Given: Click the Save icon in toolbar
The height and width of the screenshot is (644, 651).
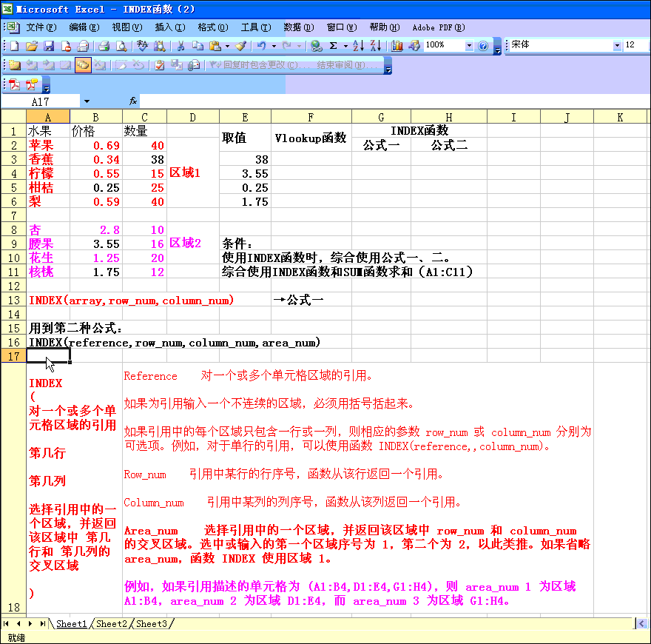Looking at the screenshot, I should 49,46.
